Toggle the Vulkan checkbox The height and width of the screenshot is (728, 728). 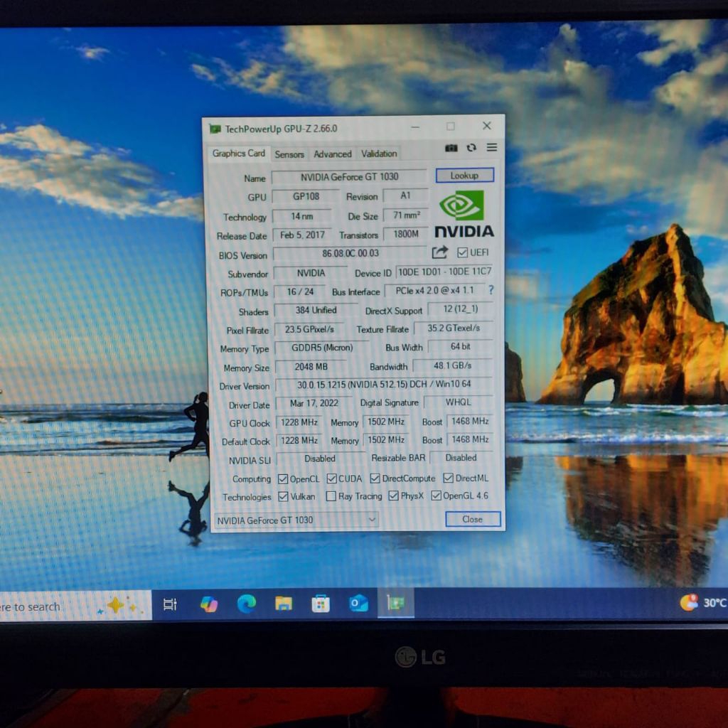pyautogui.click(x=283, y=496)
